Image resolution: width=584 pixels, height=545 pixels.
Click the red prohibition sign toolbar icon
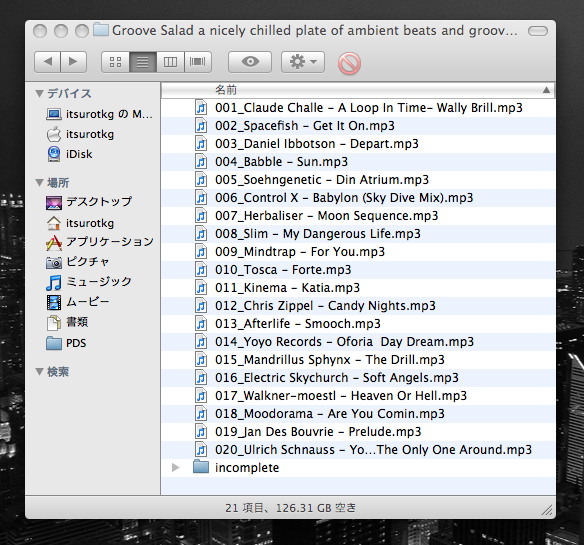click(x=349, y=63)
